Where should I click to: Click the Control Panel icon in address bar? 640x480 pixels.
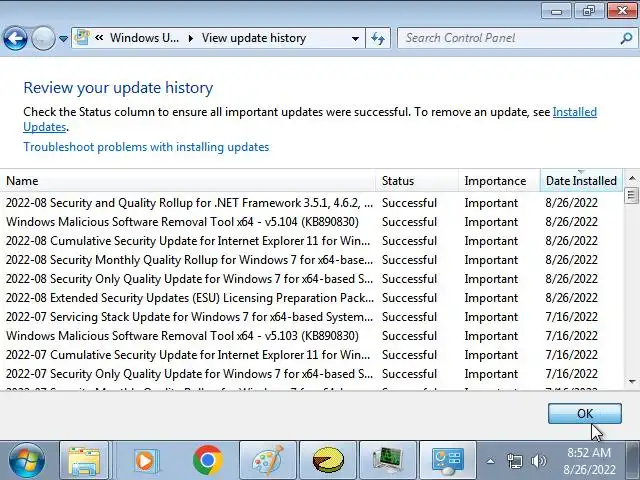coord(82,38)
